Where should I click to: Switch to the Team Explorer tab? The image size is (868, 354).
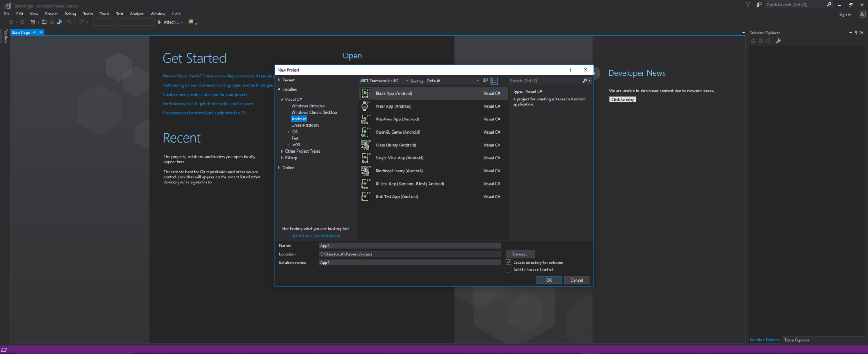797,340
